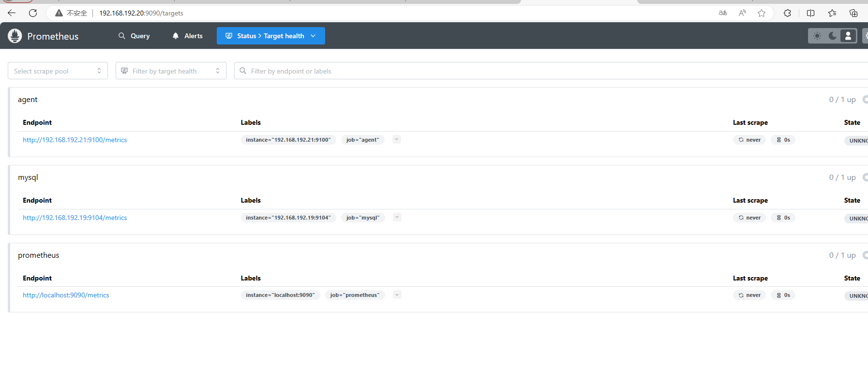
Task: Open the Alerts page
Action: point(188,36)
